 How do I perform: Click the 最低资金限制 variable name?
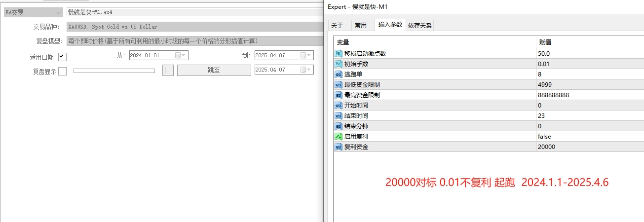click(x=362, y=84)
